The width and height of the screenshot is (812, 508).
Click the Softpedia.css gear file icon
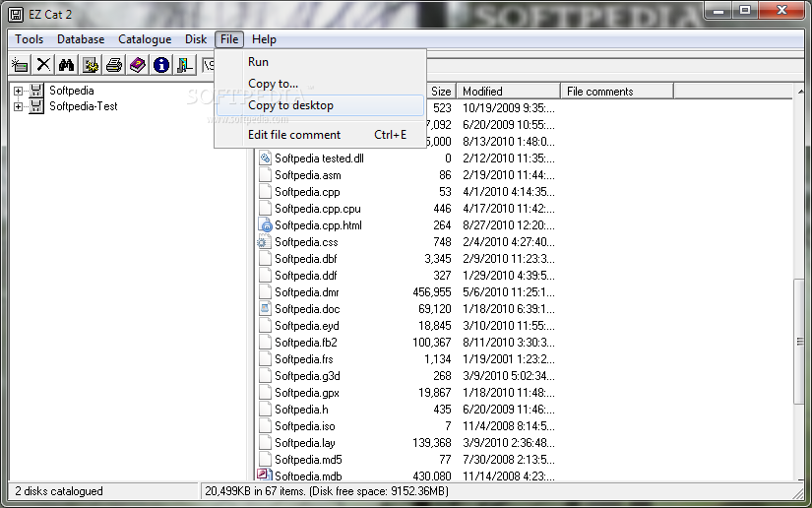264,242
